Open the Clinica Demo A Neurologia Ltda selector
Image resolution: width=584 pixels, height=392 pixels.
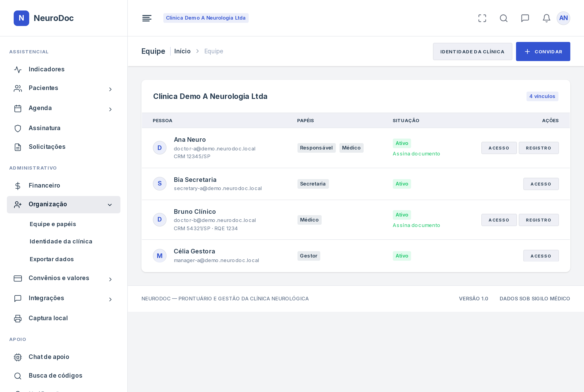pos(206,18)
